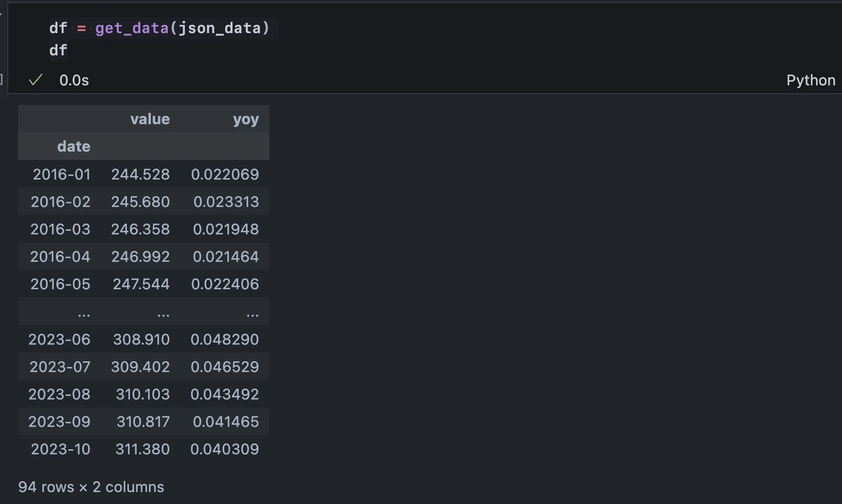Click the 245.680 value cell
This screenshot has height=504, width=842.
[x=140, y=202]
